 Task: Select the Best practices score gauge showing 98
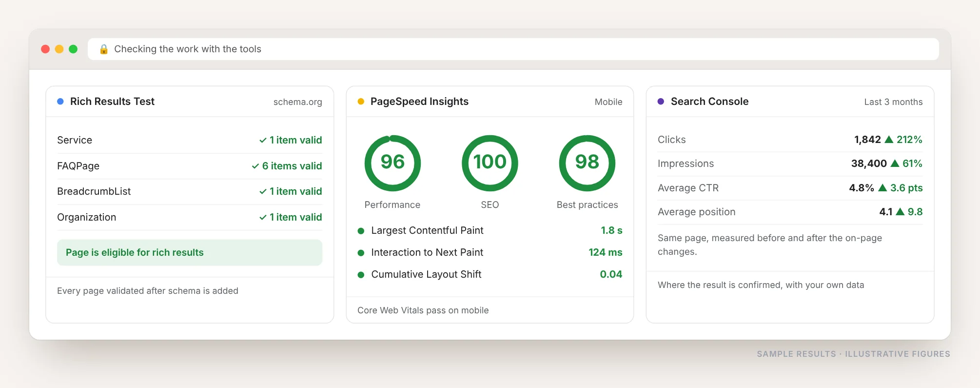pyautogui.click(x=587, y=163)
